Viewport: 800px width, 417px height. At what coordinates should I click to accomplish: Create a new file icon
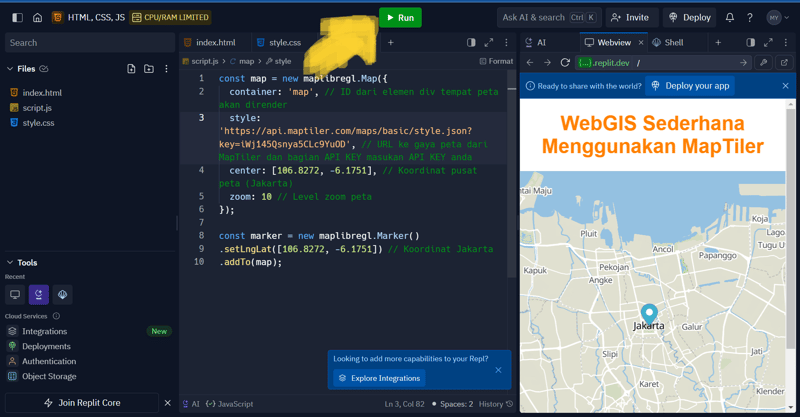[131, 69]
